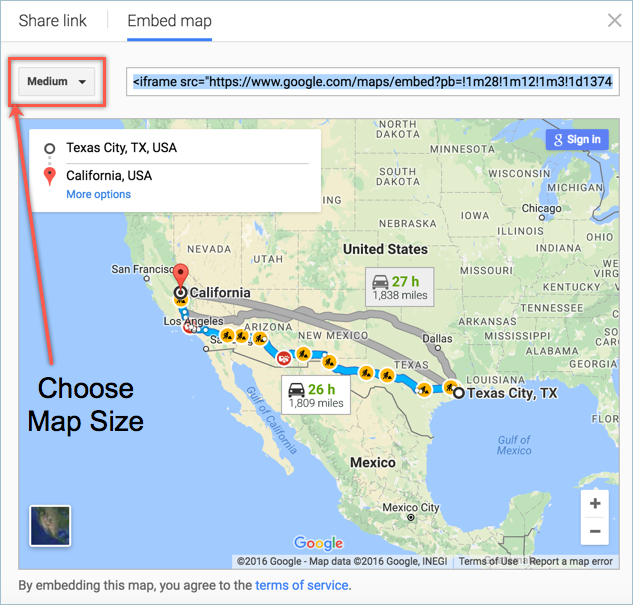This screenshot has height=605, width=633.
Task: Open the terms of service link
Action: tap(301, 585)
